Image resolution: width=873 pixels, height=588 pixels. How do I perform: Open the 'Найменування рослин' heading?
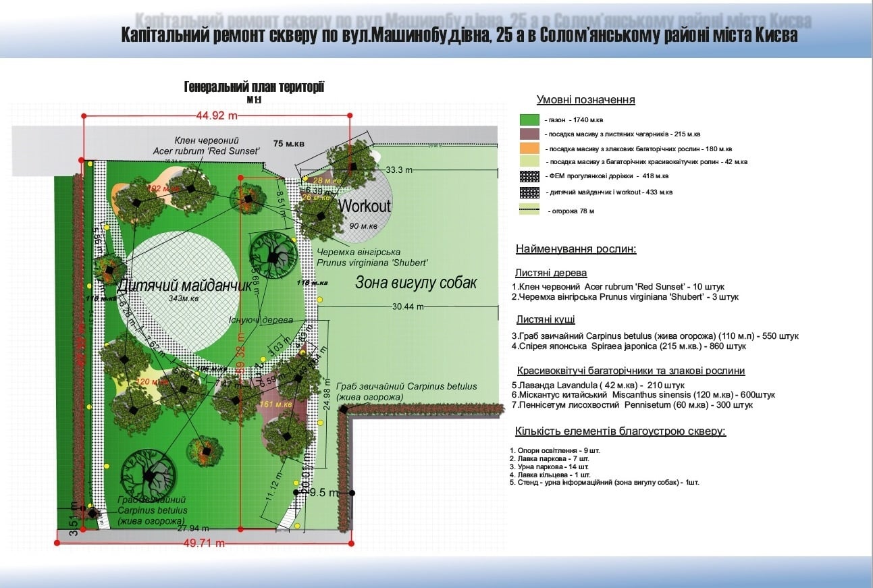click(x=576, y=249)
